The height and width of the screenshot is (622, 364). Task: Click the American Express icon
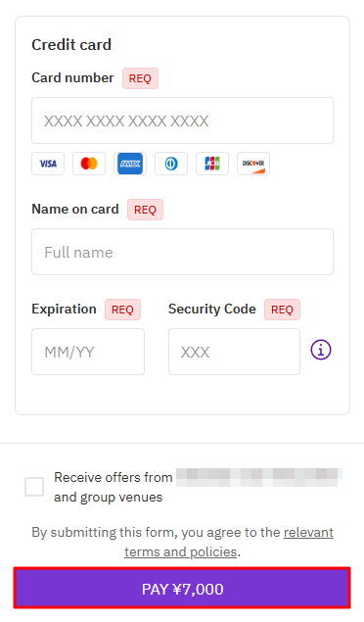pyautogui.click(x=130, y=164)
